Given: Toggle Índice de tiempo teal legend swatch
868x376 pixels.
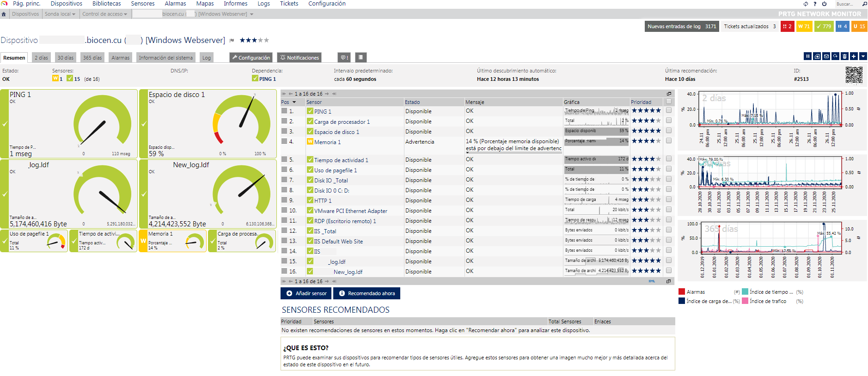Looking at the screenshot, I should 745,292.
